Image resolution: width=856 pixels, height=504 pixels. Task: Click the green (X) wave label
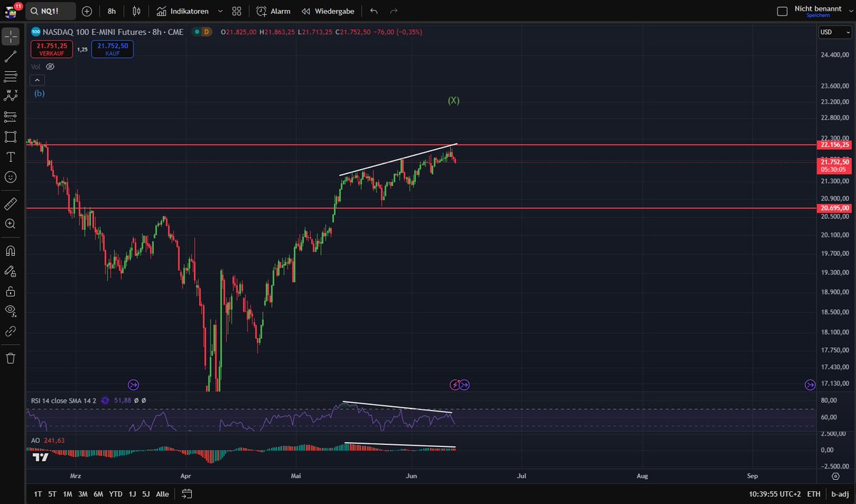tap(454, 101)
